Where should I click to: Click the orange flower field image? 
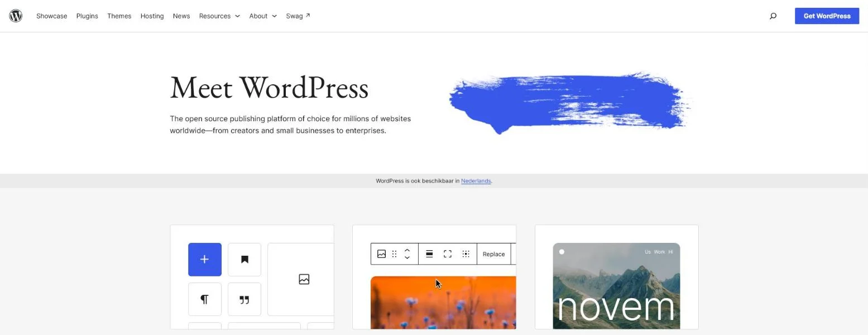click(443, 303)
